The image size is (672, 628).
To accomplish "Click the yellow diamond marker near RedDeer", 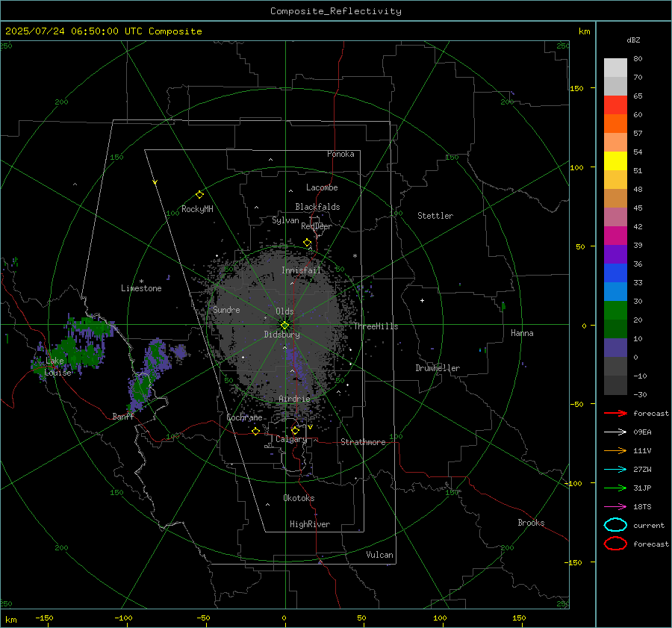I will [x=307, y=243].
